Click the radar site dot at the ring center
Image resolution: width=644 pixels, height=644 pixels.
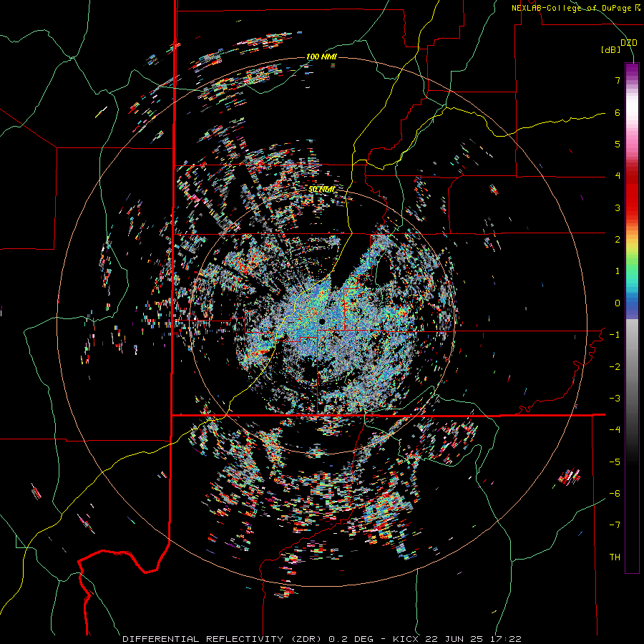click(321, 321)
